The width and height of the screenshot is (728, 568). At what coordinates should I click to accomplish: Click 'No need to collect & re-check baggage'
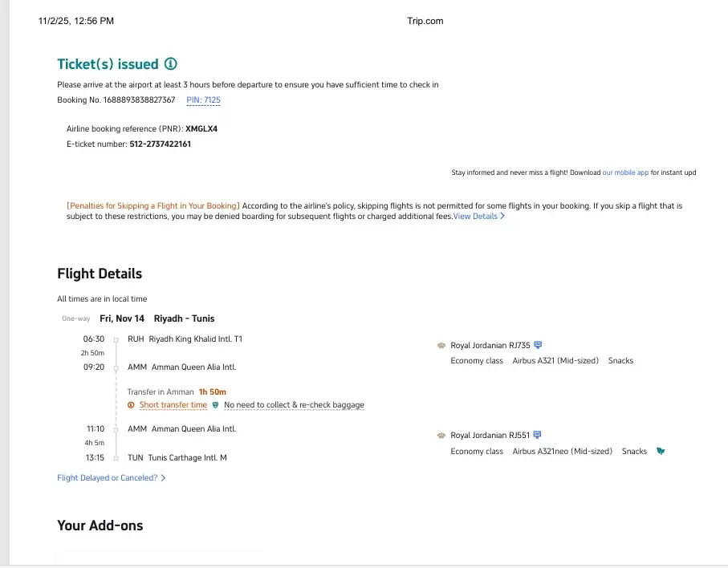(x=294, y=405)
